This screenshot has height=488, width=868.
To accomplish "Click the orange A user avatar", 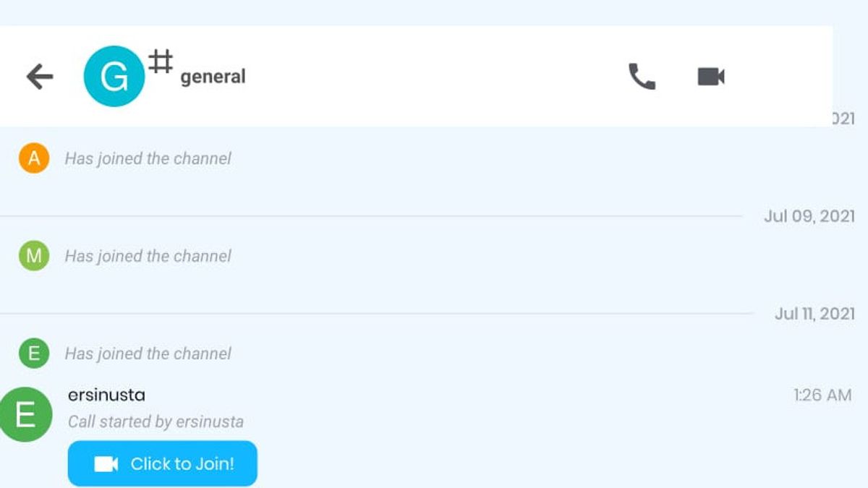I will pyautogui.click(x=34, y=158).
